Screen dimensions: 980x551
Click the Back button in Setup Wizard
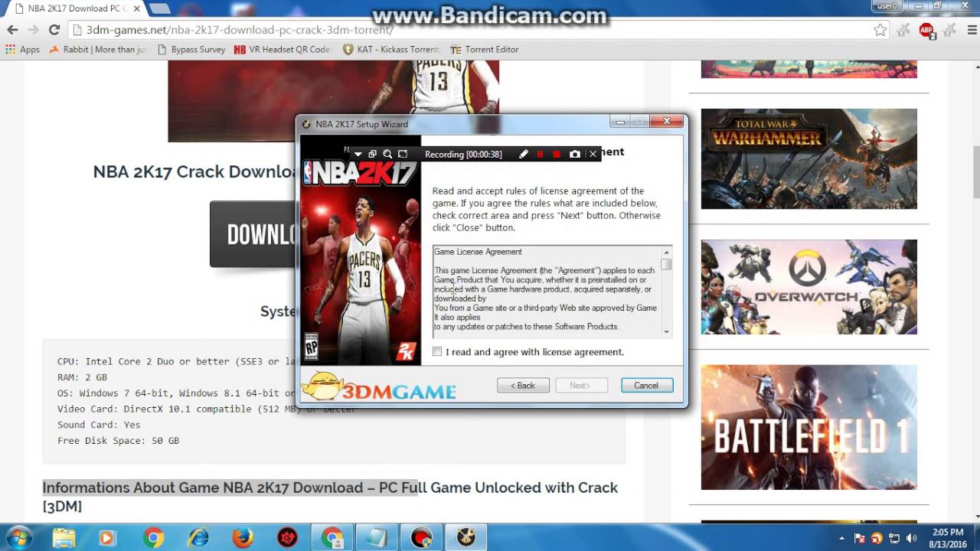point(523,386)
